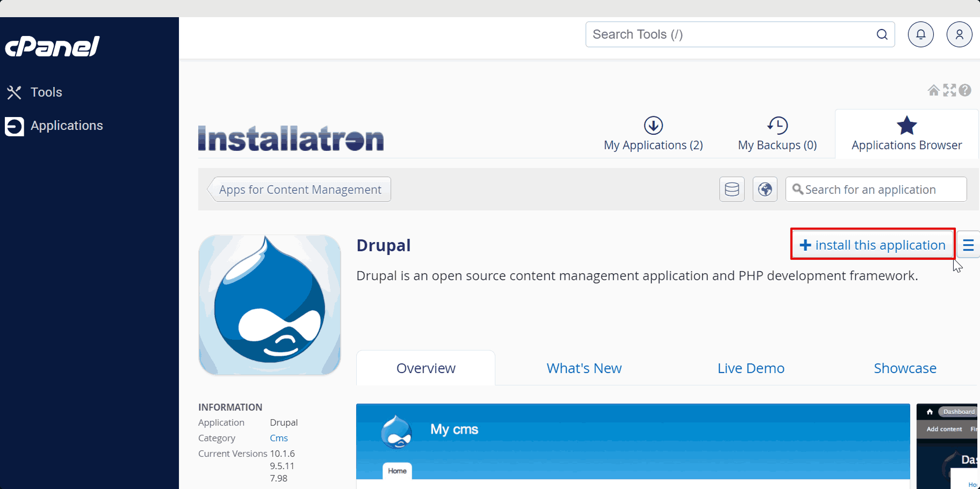Image resolution: width=980 pixels, height=489 pixels.
Task: Open Installatron help via question mark icon
Action: point(965,90)
